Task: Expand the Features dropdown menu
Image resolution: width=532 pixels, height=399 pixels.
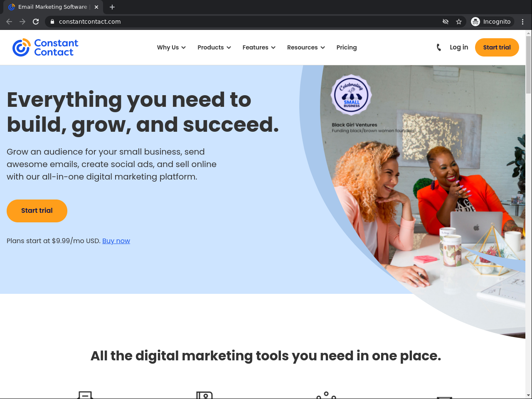Action: coord(259,47)
